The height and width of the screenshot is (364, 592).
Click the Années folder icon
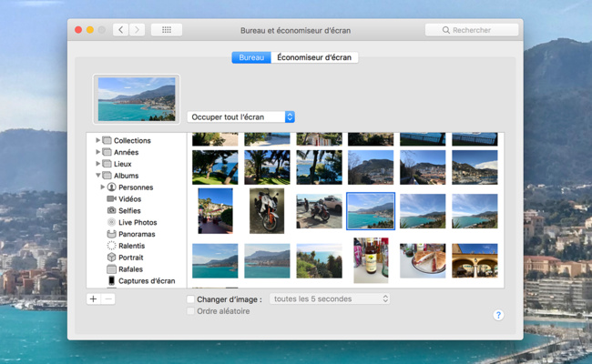pos(107,152)
